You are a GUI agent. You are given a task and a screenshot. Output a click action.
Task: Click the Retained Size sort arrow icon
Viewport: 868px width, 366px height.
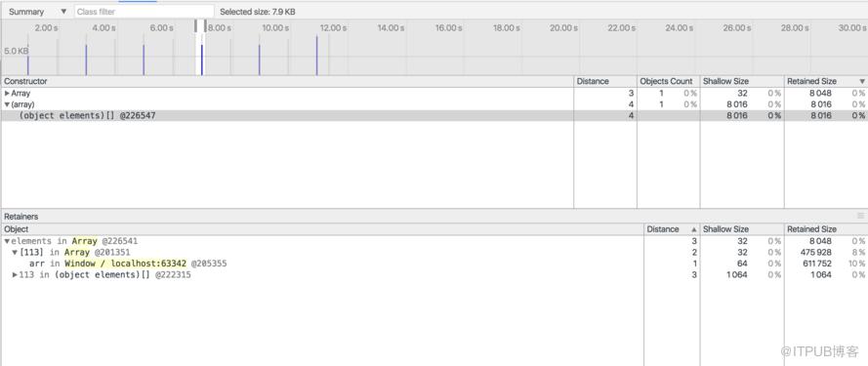(861, 81)
